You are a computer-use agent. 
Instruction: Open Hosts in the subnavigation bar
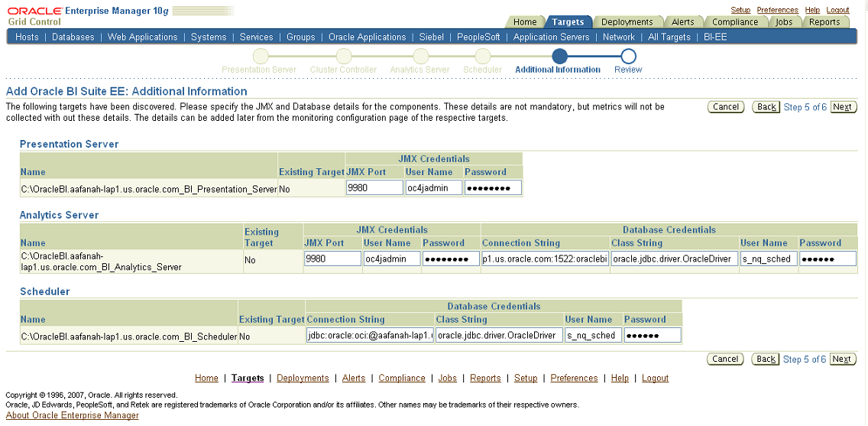[28, 37]
